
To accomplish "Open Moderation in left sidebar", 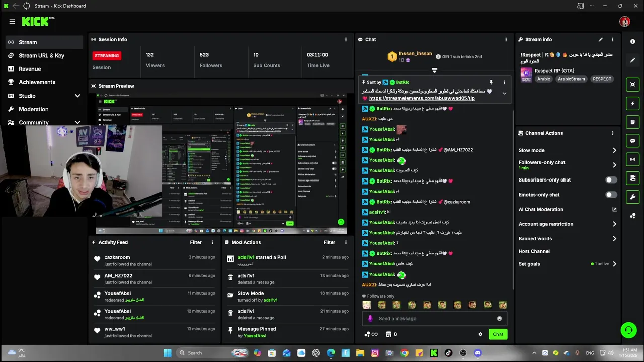I will (x=44, y=109).
